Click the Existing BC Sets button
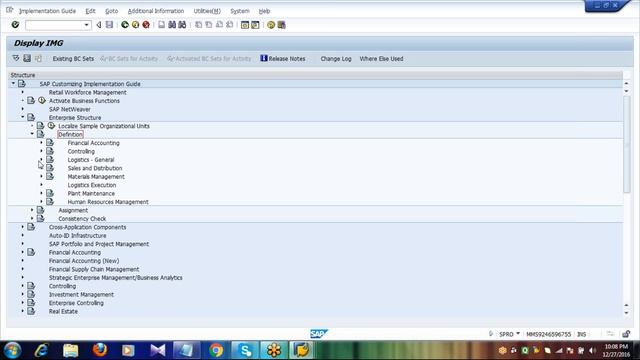Screen dimensions: 640x360 pos(73,59)
